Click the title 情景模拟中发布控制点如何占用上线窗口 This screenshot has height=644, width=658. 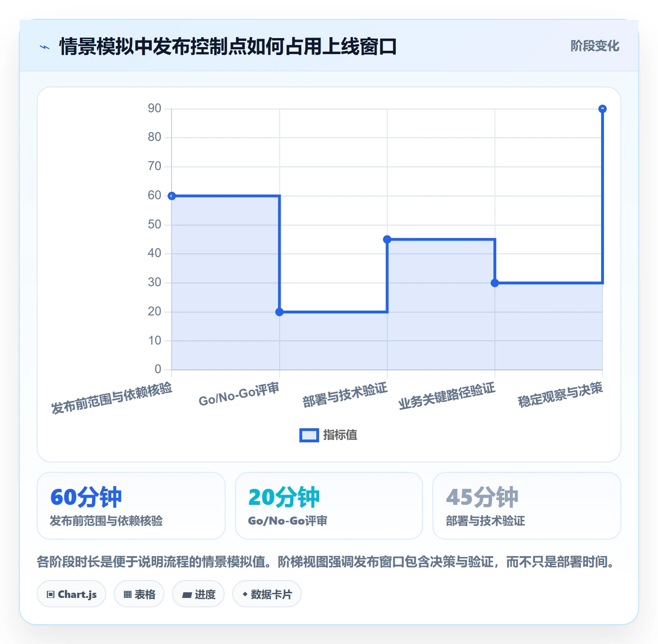click(x=228, y=47)
